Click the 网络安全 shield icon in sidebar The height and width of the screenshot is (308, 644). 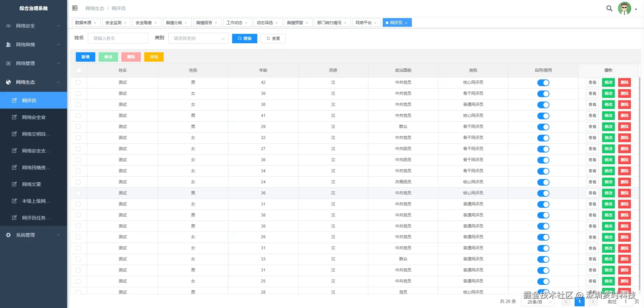click(8, 26)
